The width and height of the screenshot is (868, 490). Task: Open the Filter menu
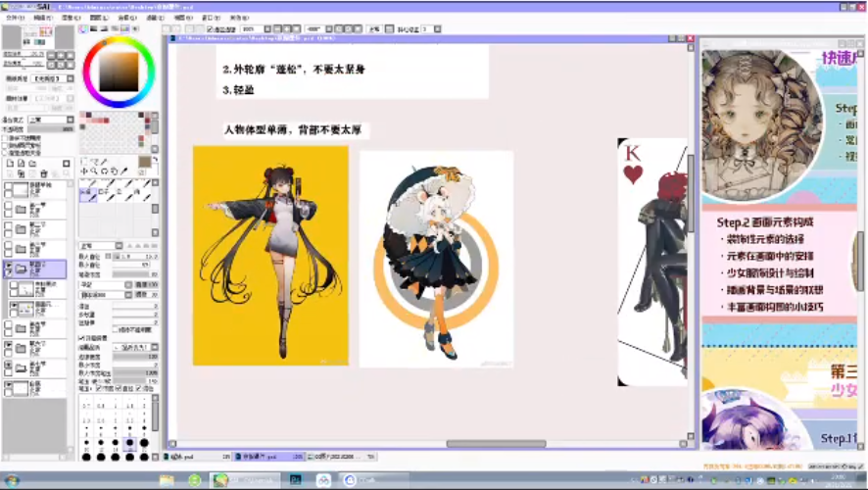(156, 18)
